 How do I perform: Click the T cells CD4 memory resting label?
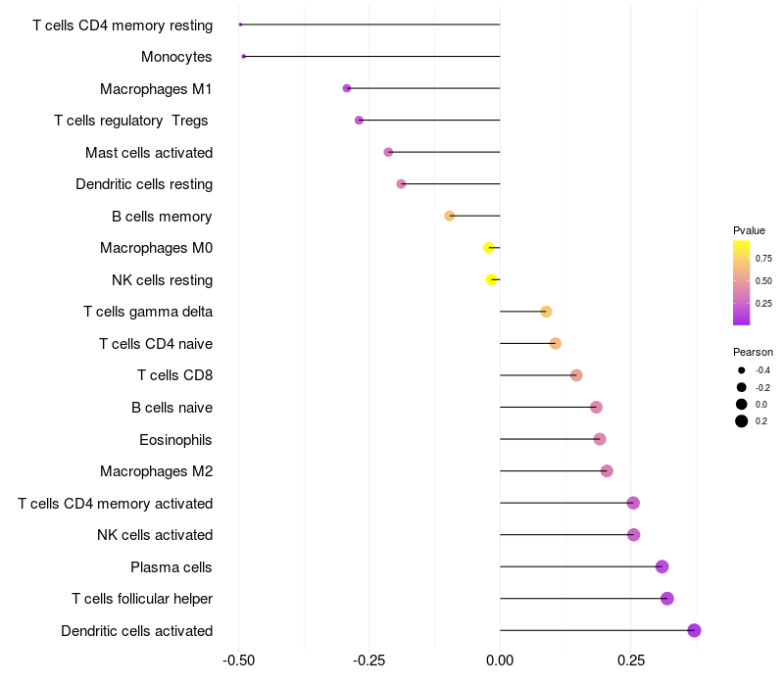(122, 24)
